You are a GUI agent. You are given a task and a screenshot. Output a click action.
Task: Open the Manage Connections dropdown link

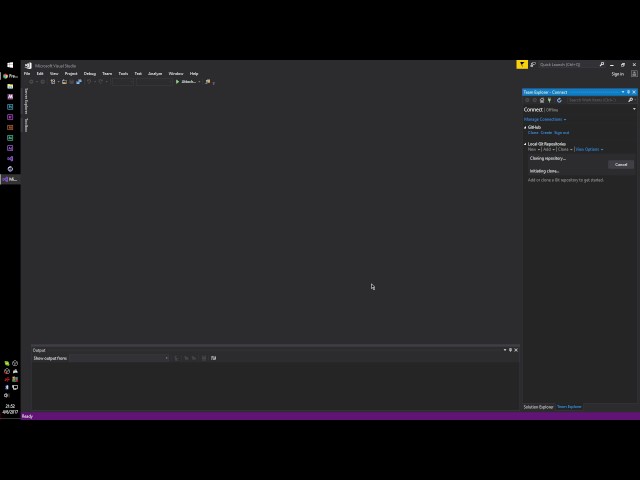click(x=545, y=119)
